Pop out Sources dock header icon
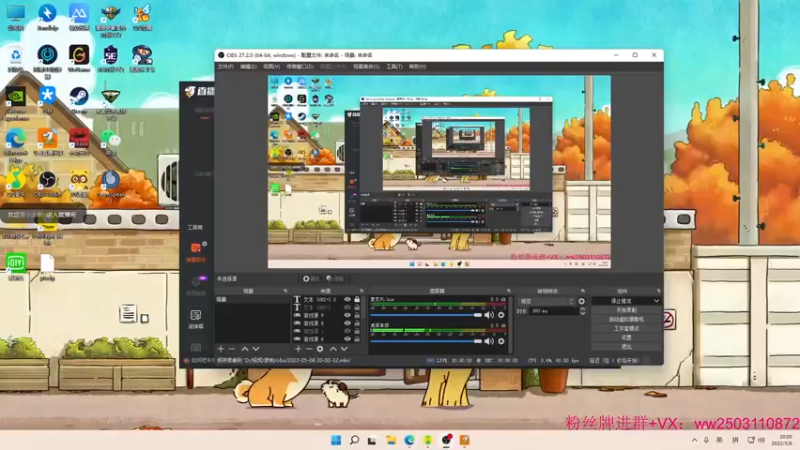 pos(361,291)
